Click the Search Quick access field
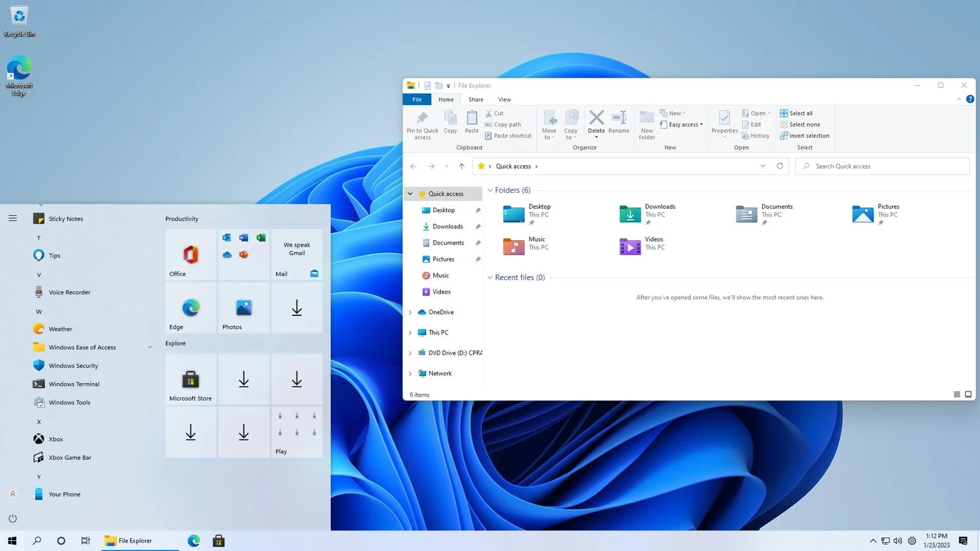 [x=882, y=166]
